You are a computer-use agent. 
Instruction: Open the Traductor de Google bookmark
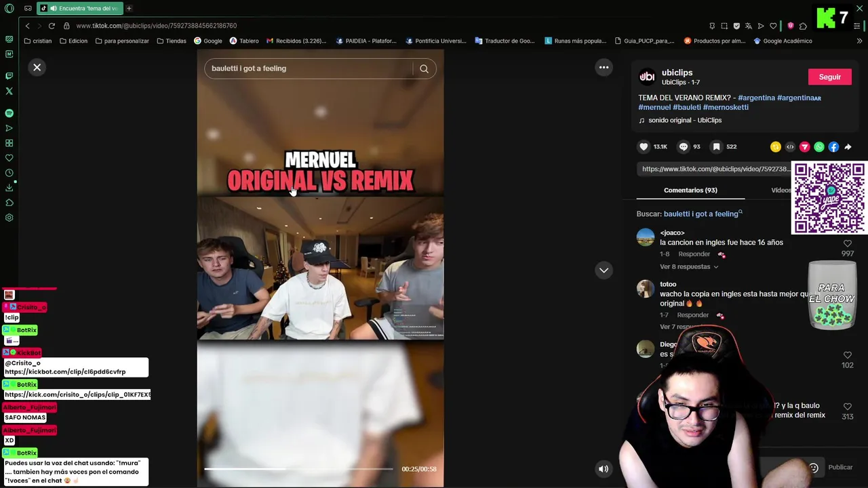pos(505,41)
